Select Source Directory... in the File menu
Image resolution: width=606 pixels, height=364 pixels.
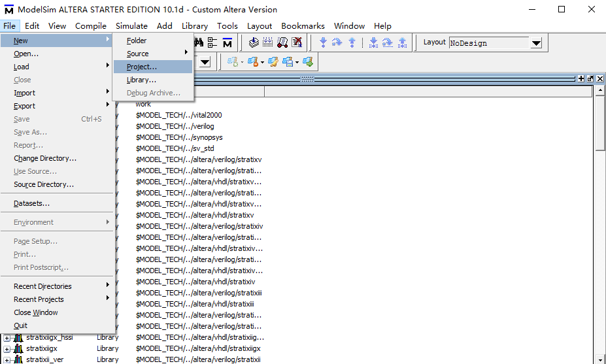pos(56,184)
